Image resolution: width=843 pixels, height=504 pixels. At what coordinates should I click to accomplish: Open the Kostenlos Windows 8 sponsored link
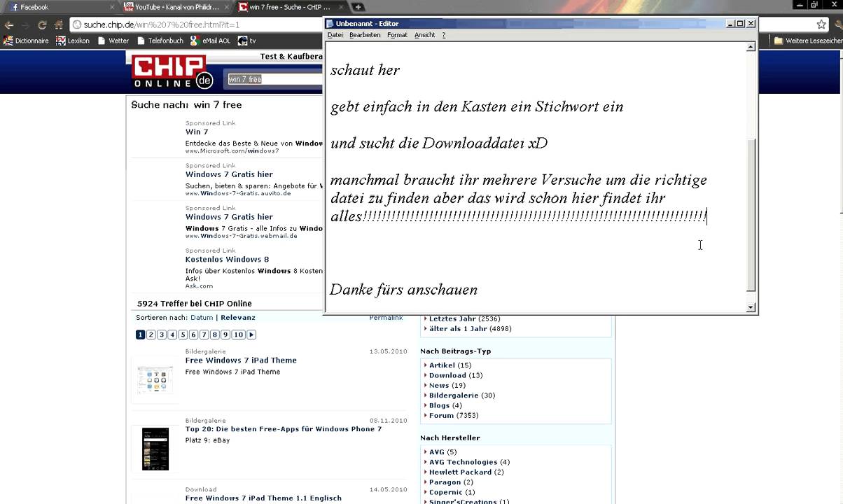click(227, 259)
